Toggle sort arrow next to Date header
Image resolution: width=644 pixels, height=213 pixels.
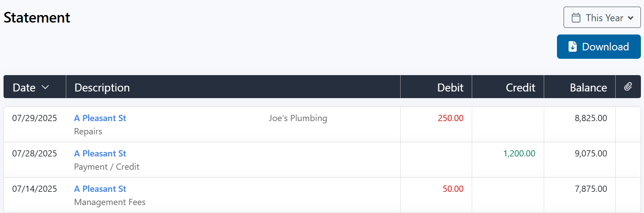click(x=45, y=87)
